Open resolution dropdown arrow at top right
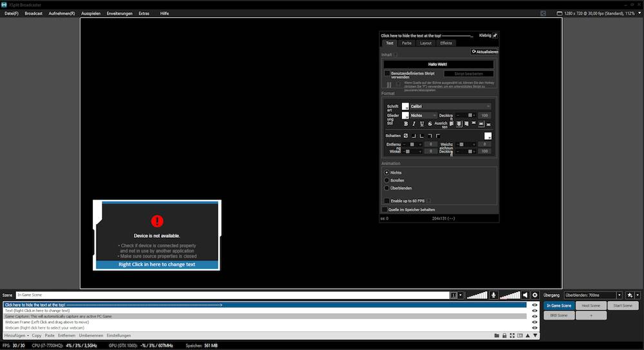Viewport: 644px width, 350px height. pos(639,13)
